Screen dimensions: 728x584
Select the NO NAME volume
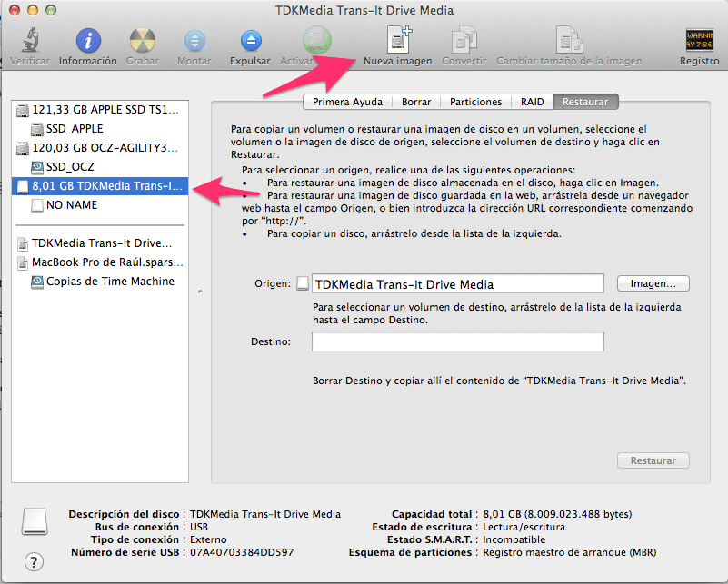[x=71, y=205]
